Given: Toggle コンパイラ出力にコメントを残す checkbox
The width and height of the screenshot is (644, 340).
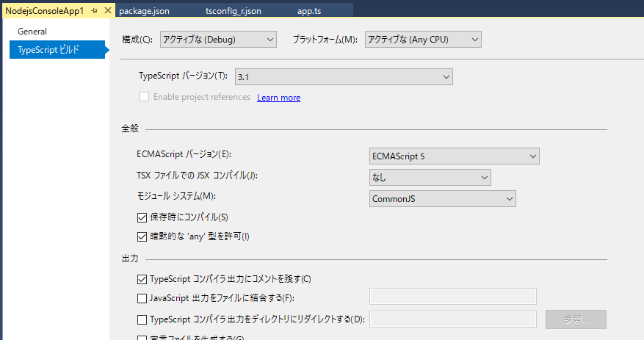Looking at the screenshot, I should [142, 279].
